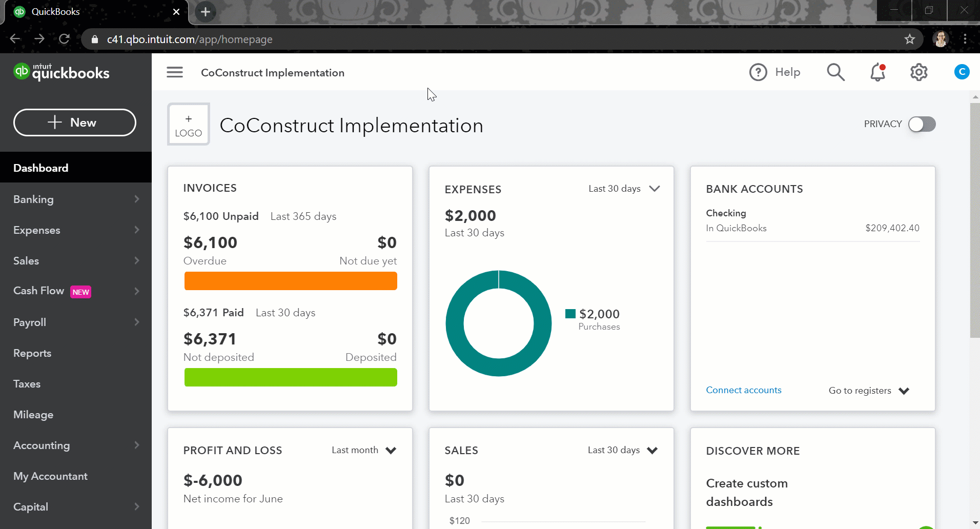Viewport: 980px width, 529px height.
Task: Open the Expenses Last 30 days dropdown
Action: (x=624, y=189)
